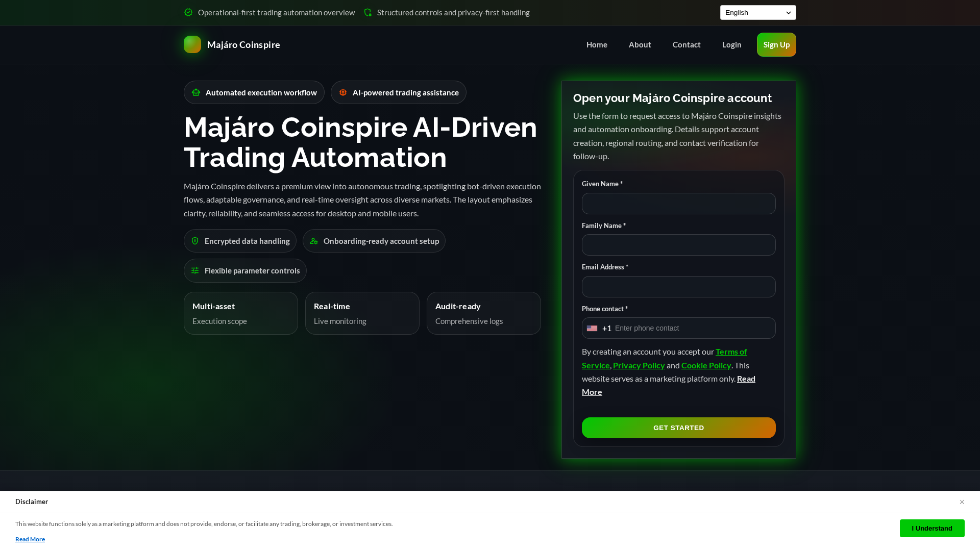Viewport: 980px width, 551px height.
Task: Open the Cookie Policy link
Action: point(706,365)
